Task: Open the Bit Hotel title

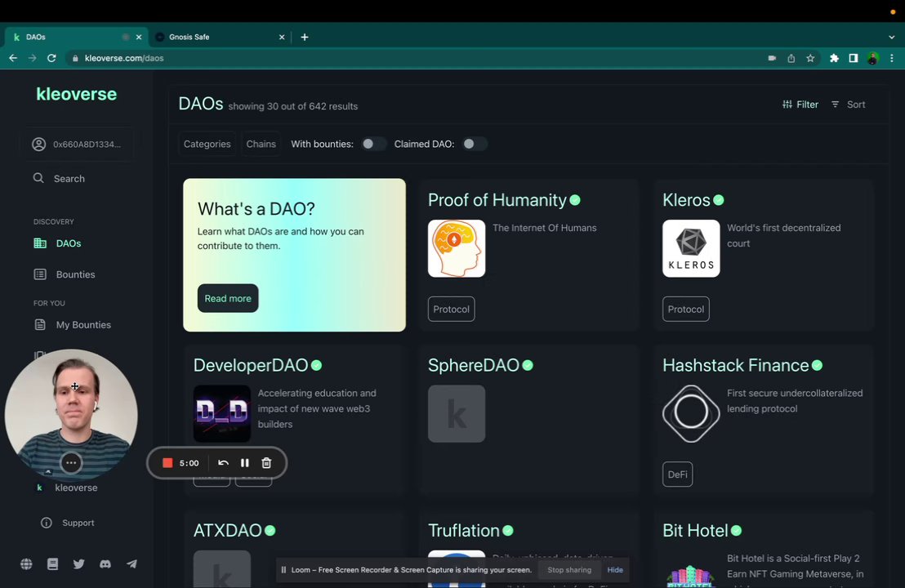Action: 695,531
